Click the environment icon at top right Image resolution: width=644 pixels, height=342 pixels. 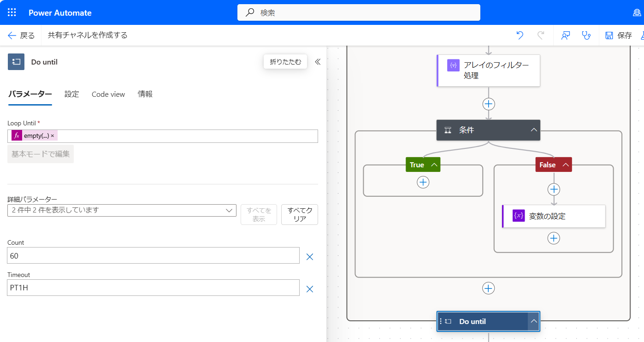coord(638,13)
